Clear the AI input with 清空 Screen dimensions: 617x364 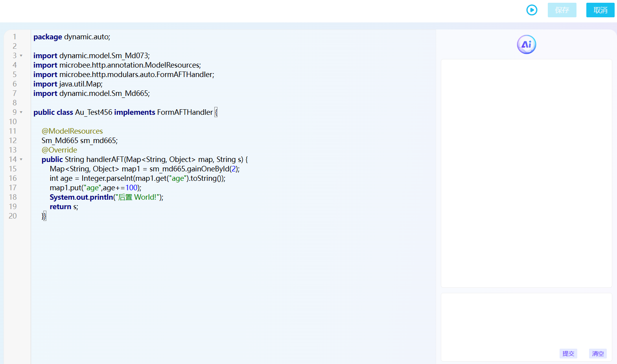tap(597, 353)
